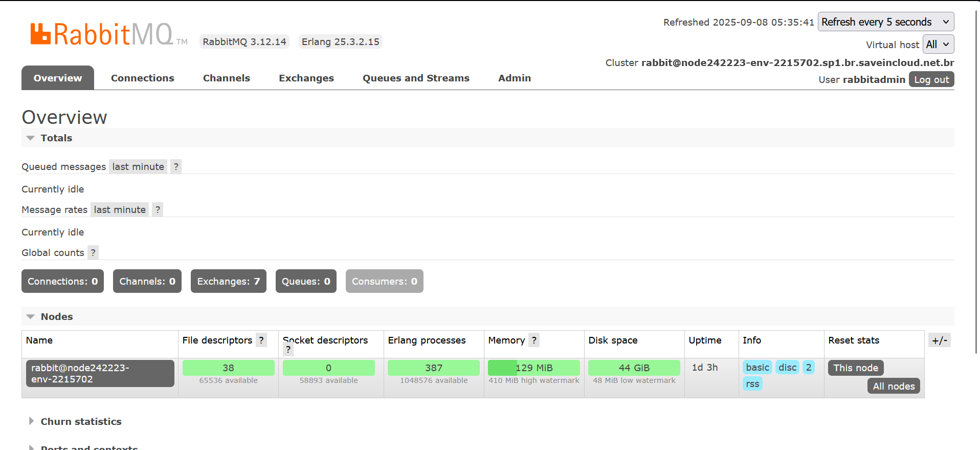Click the 387 Erlang processes bar
Viewport: 980px width, 450px height.
434,368
